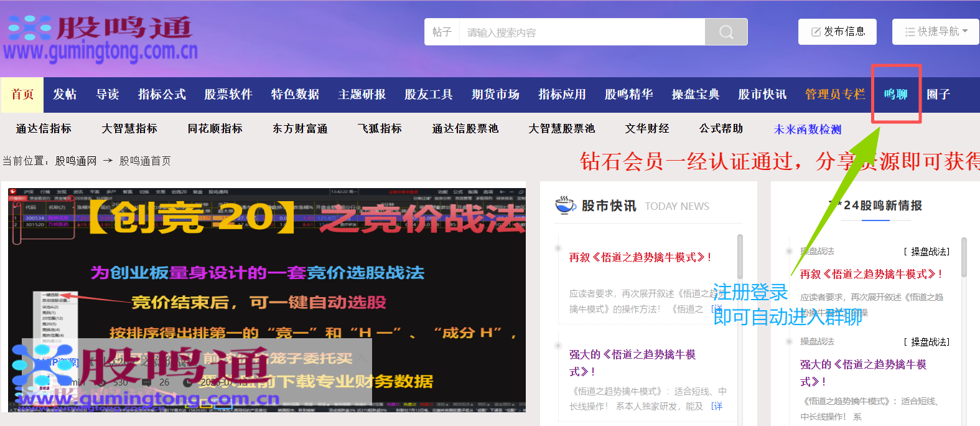Open the 帖子 search type selector
Viewport: 980px width, 426px height.
tap(442, 32)
